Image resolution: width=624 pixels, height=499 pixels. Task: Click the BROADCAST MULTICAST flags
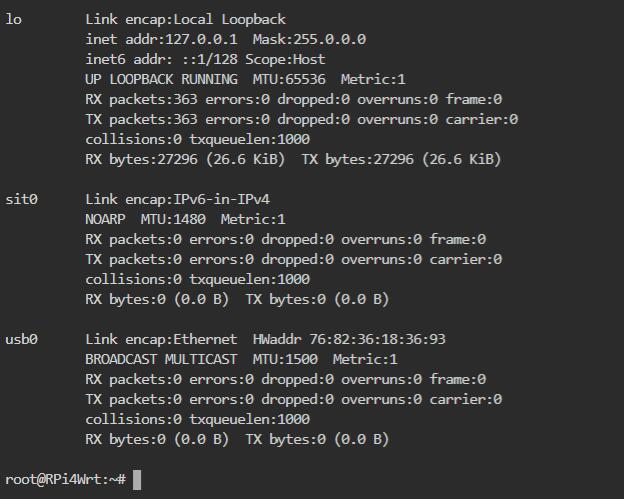[161, 359]
